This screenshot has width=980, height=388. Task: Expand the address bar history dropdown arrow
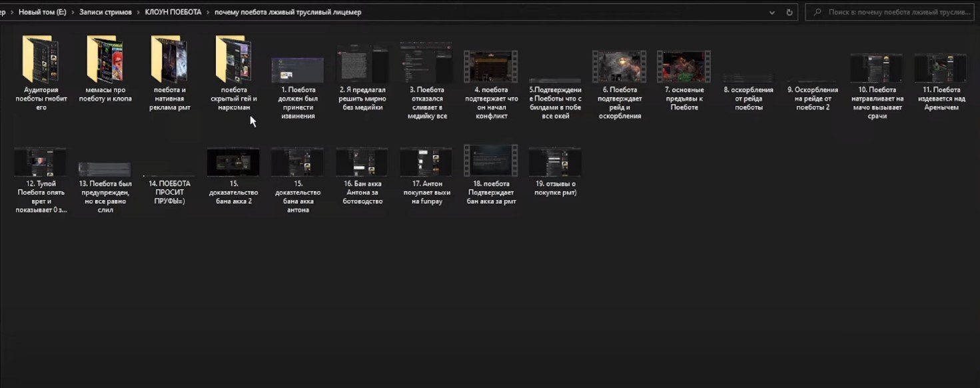771,12
